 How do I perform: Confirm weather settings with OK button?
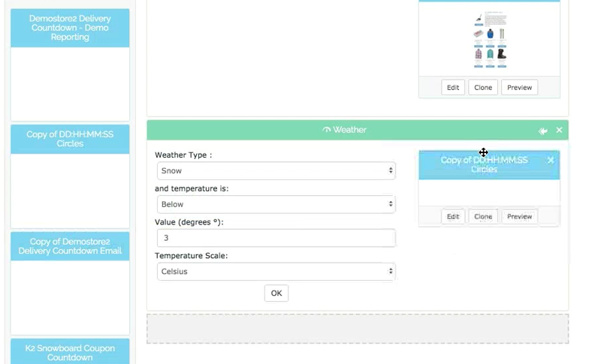(x=276, y=293)
